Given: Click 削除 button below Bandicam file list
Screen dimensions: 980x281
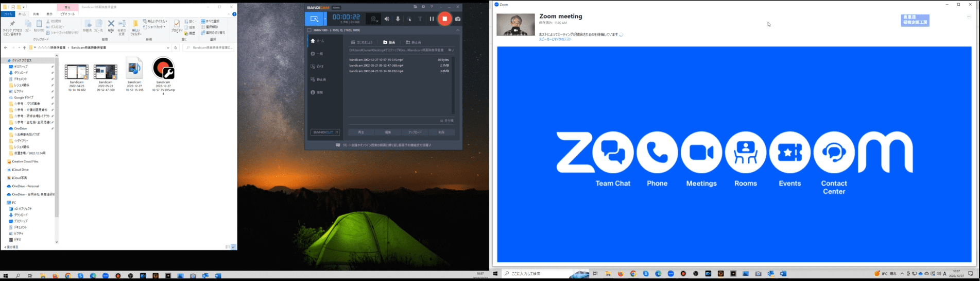Looking at the screenshot, I should coord(441,133).
